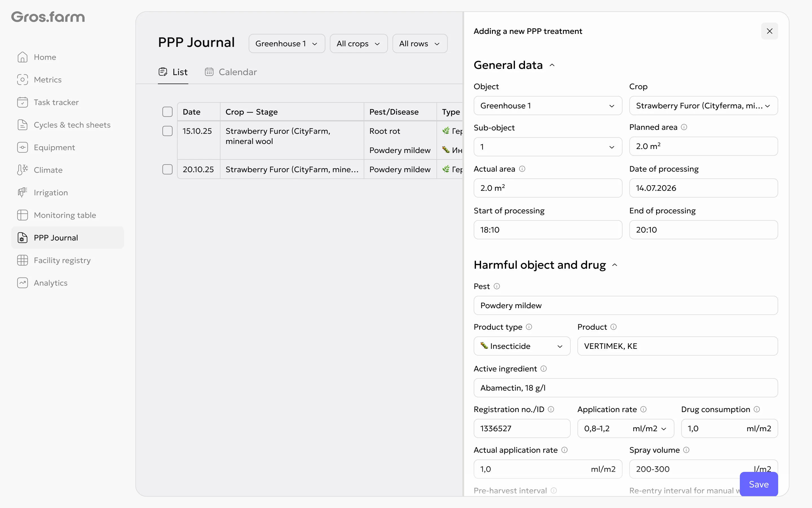Click the Actual area 2.0 m² field
The height and width of the screenshot is (508, 812).
tap(548, 188)
